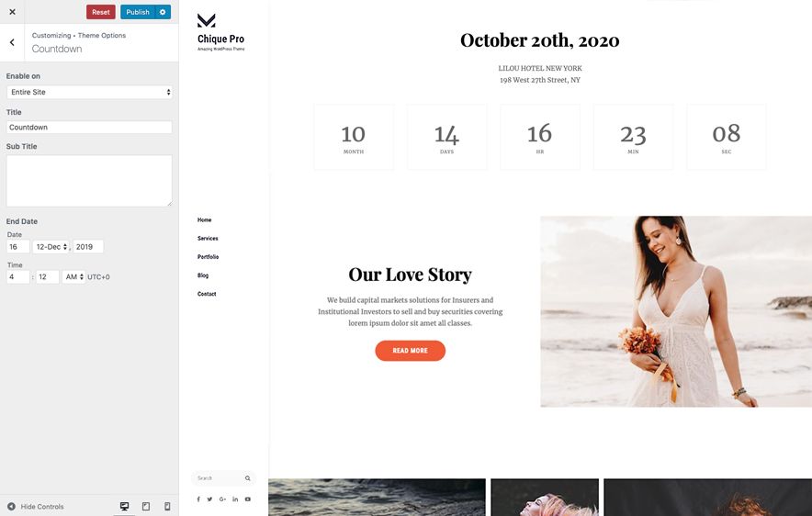Open the YouTube social icon link

tap(247, 499)
